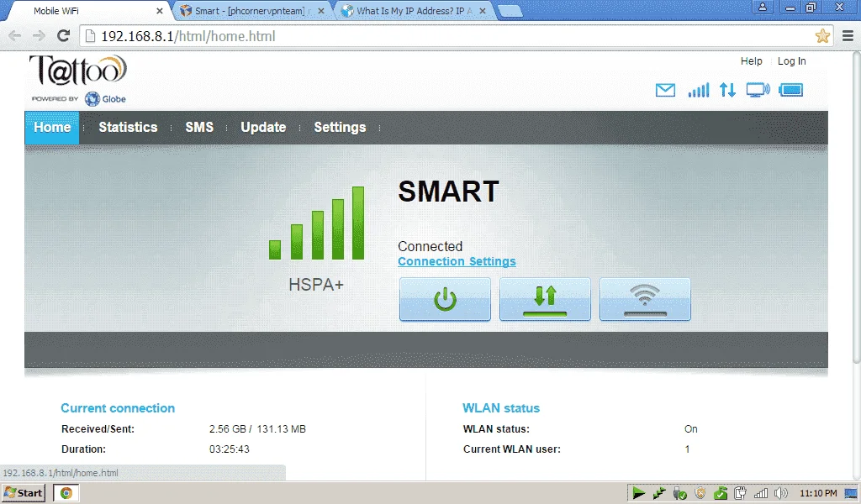Image resolution: width=861 pixels, height=504 pixels.
Task: Click the network signal bars tray icon
Action: pyautogui.click(x=760, y=494)
